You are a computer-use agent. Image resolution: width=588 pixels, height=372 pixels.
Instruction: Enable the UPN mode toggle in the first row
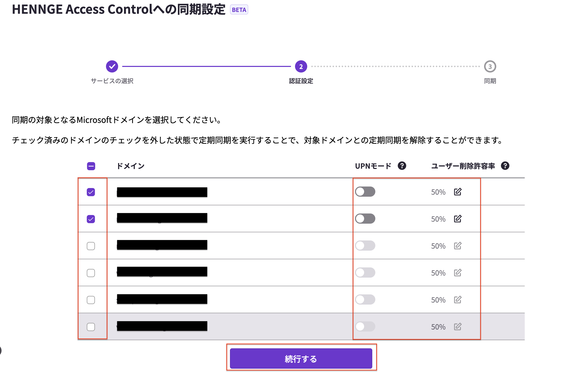pyautogui.click(x=365, y=192)
